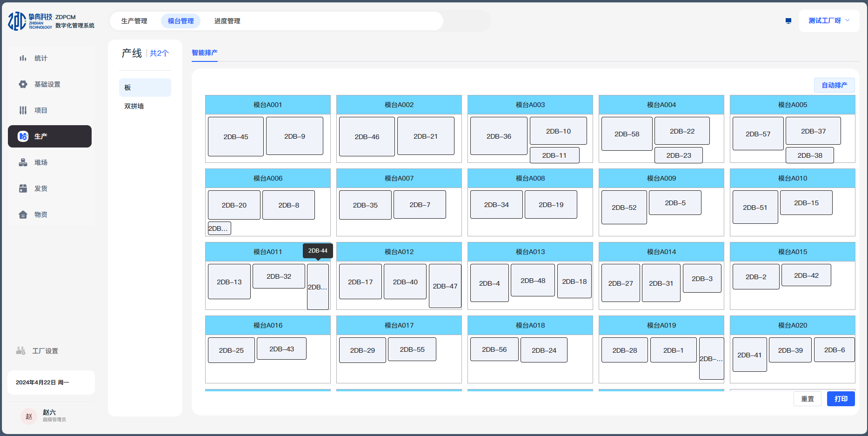
Task: Click the 2DB-47 block in 模台A012
Action: coord(445,286)
